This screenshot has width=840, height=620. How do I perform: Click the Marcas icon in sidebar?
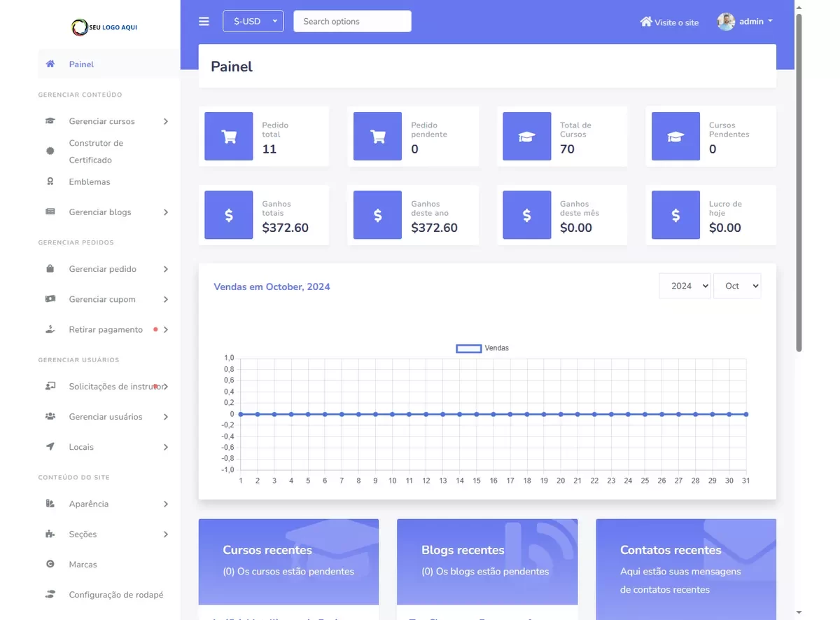[50, 565]
